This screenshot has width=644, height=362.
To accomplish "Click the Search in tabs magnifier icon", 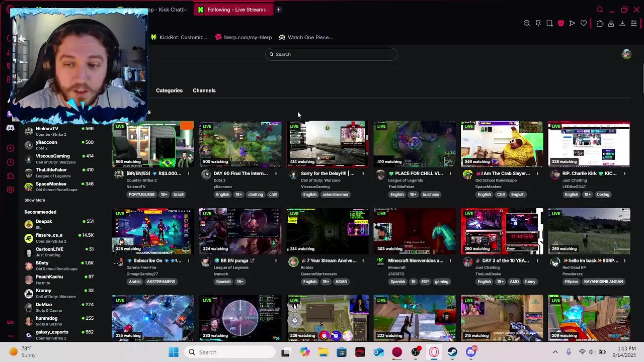I will pos(600,10).
